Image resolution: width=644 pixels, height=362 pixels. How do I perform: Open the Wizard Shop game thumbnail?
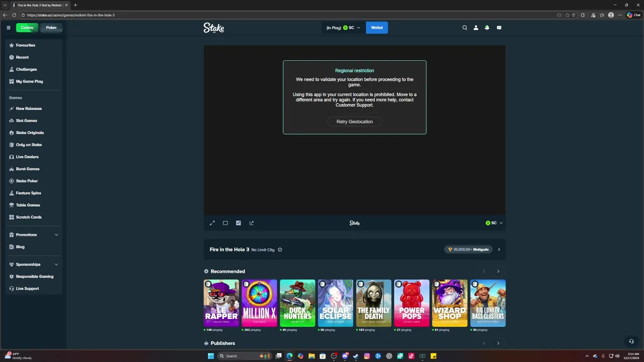tap(450, 303)
